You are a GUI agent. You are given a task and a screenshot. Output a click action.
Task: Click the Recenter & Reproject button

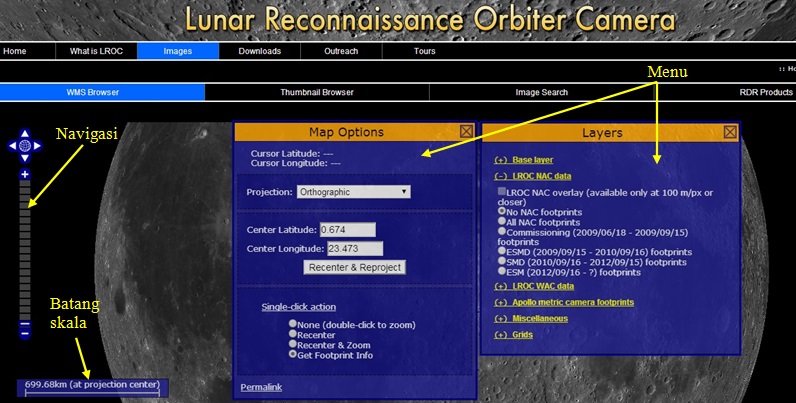pyautogui.click(x=354, y=267)
